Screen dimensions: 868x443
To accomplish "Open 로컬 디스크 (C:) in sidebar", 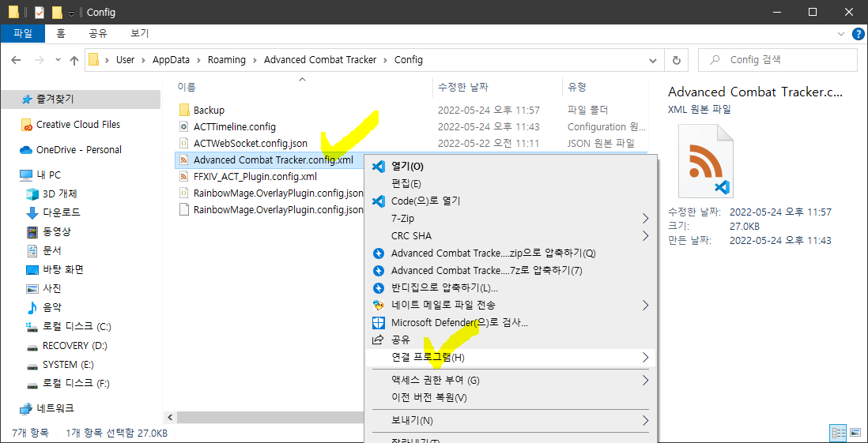I will click(77, 327).
